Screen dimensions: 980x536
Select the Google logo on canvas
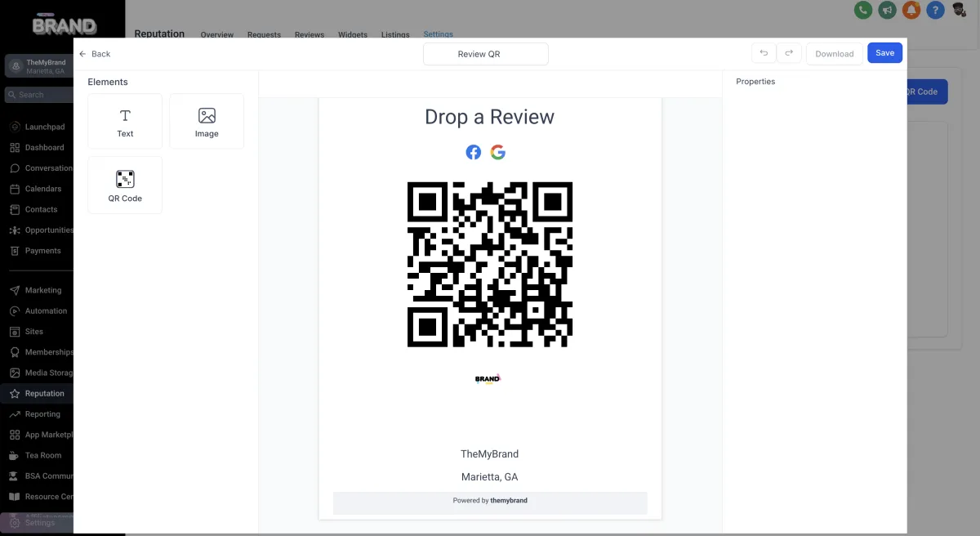[498, 152]
